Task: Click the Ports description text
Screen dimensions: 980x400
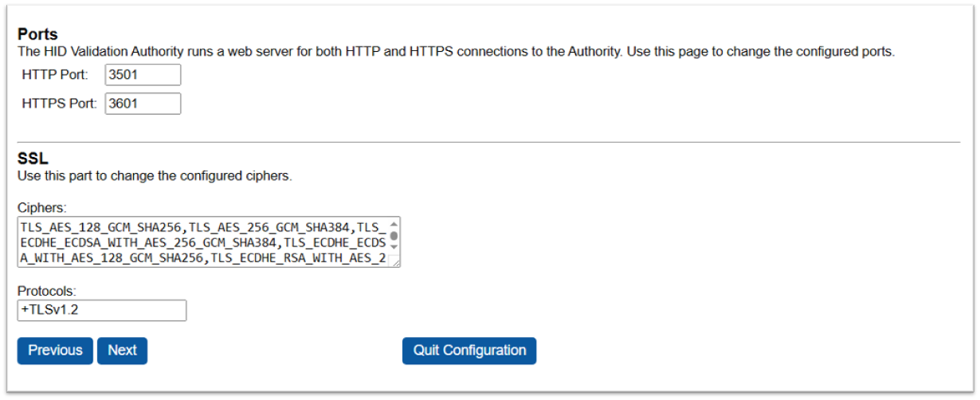Action: click(x=456, y=52)
